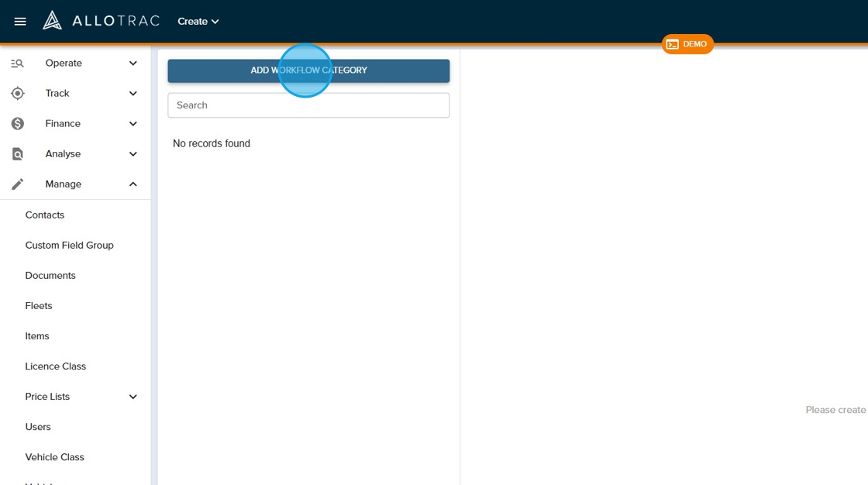Expand the Operate section chevron
This screenshot has width=868, height=485.
(x=133, y=64)
